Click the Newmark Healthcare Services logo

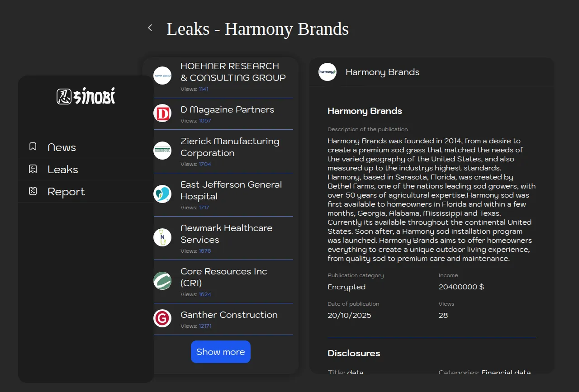coord(162,237)
